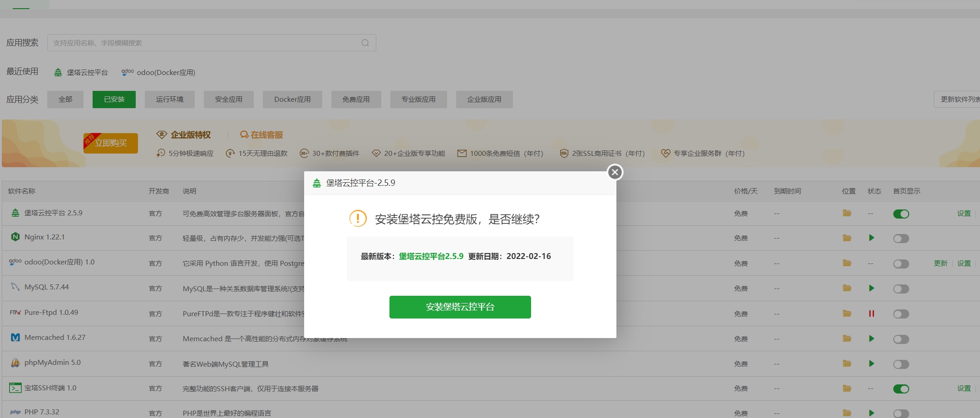
Task: Open folder location for Memcached 1.6.27
Action: pyautogui.click(x=847, y=338)
